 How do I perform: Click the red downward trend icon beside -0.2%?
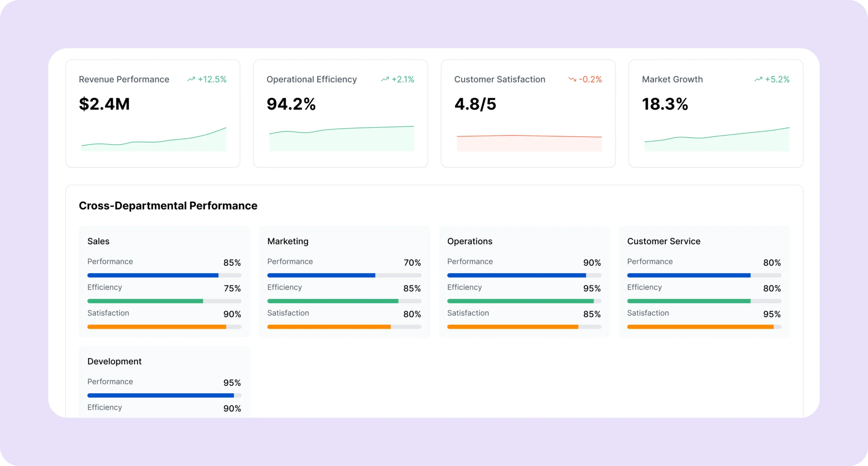point(572,79)
